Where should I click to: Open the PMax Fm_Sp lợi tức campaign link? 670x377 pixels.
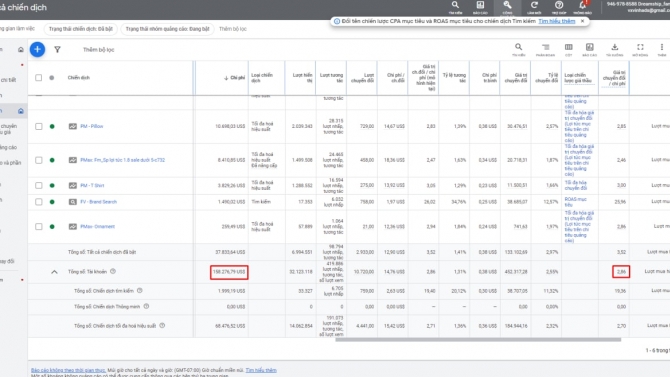[123, 160]
